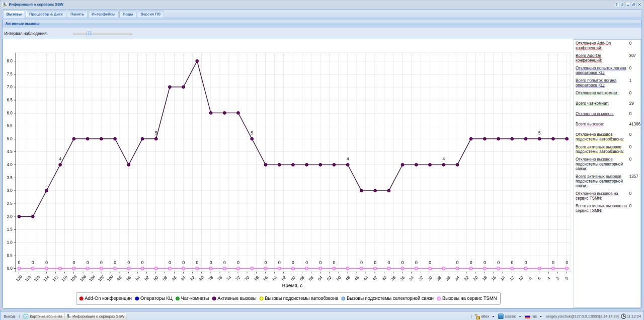Open the Версия ПО tab

pyautogui.click(x=150, y=14)
